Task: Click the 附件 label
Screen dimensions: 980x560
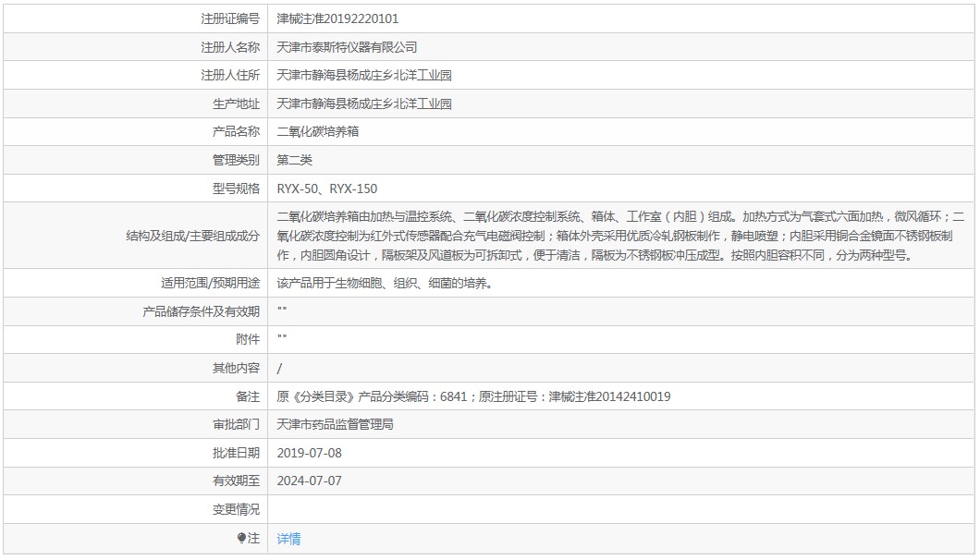Action: (x=248, y=339)
